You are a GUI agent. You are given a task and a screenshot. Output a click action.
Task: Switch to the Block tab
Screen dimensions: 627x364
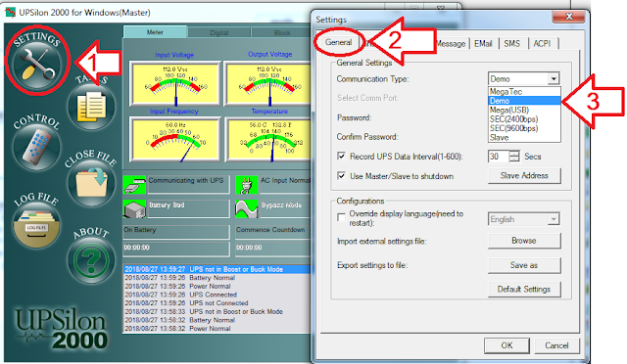click(x=281, y=32)
